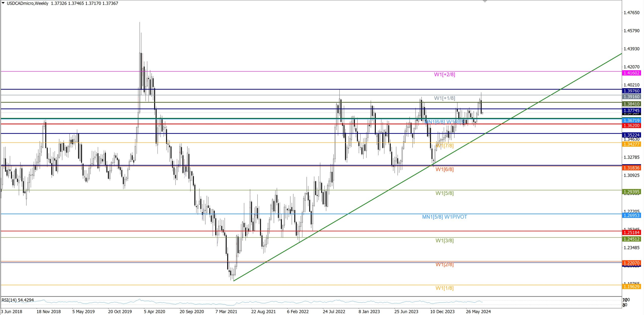644x315 pixels.
Task: Click the 5 Apr 2020 date marker
Action: coord(154,311)
